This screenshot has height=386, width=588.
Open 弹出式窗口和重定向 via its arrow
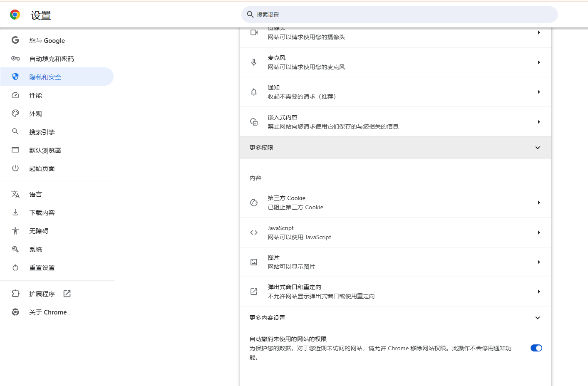539,292
